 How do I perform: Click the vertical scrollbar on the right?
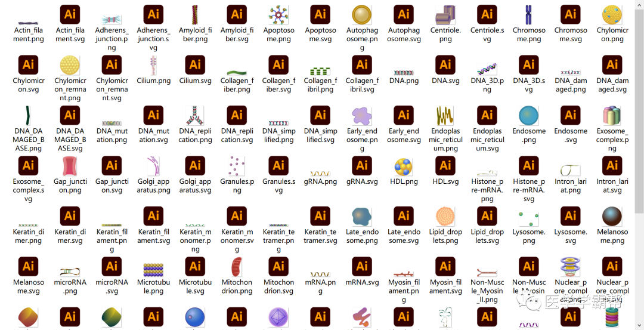639,111
